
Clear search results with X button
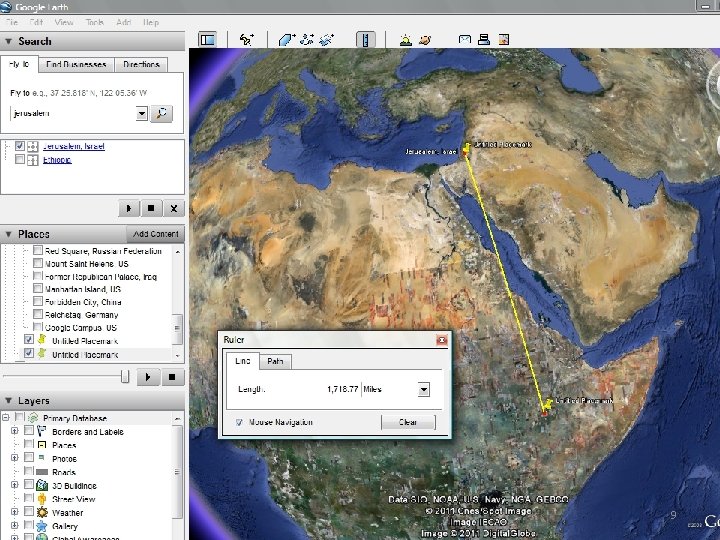(174, 208)
